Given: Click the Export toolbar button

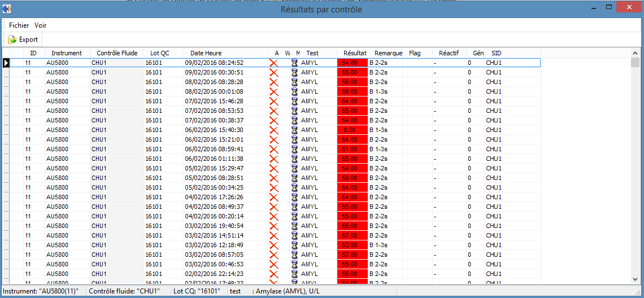Looking at the screenshot, I should pos(23,40).
